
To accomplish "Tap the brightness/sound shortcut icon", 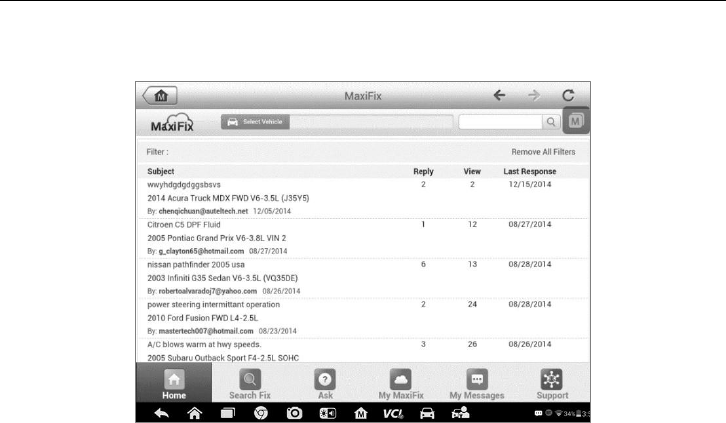I will (x=327, y=413).
